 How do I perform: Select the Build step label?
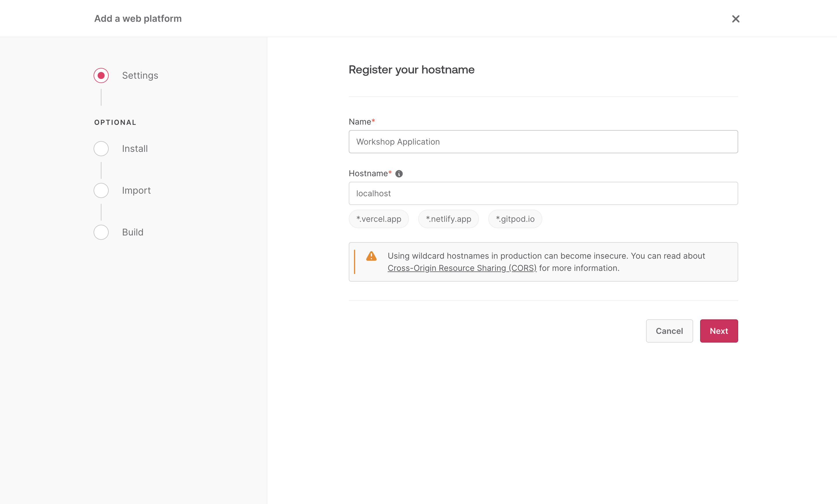point(132,232)
